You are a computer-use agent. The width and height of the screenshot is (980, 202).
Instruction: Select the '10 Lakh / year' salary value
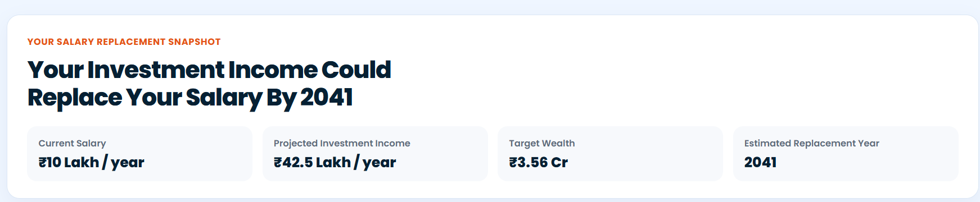[x=95, y=162]
